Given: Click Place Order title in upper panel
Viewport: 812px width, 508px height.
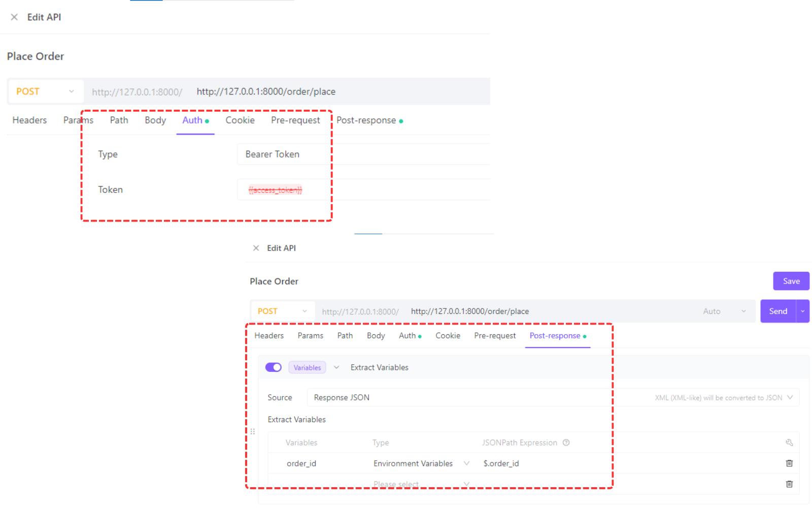Looking at the screenshot, I should (x=36, y=56).
